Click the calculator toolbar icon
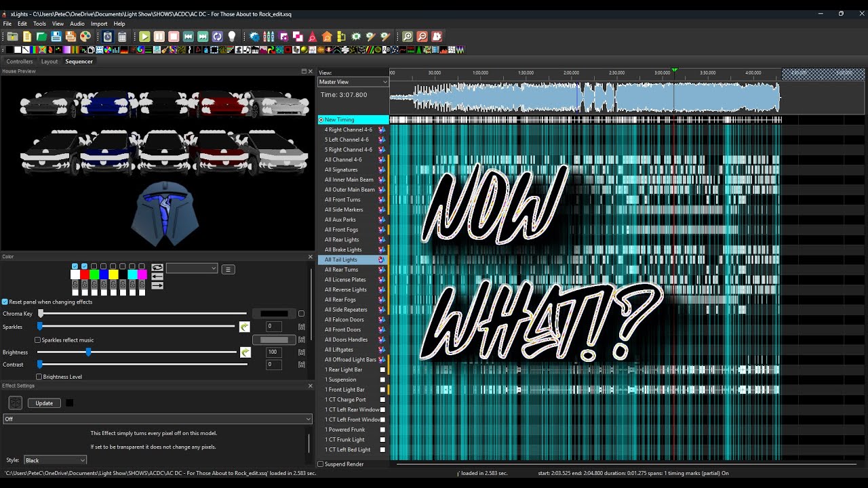The width and height of the screenshot is (868, 488). (122, 37)
